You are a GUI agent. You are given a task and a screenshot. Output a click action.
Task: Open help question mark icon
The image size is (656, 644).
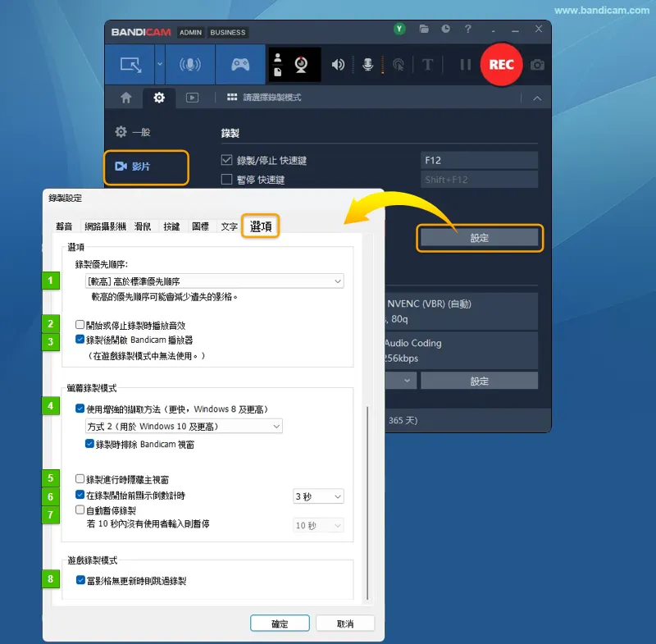coord(467,29)
